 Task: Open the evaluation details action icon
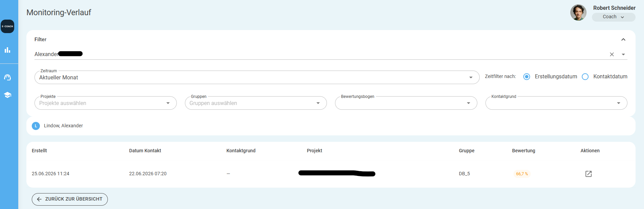coord(589,174)
